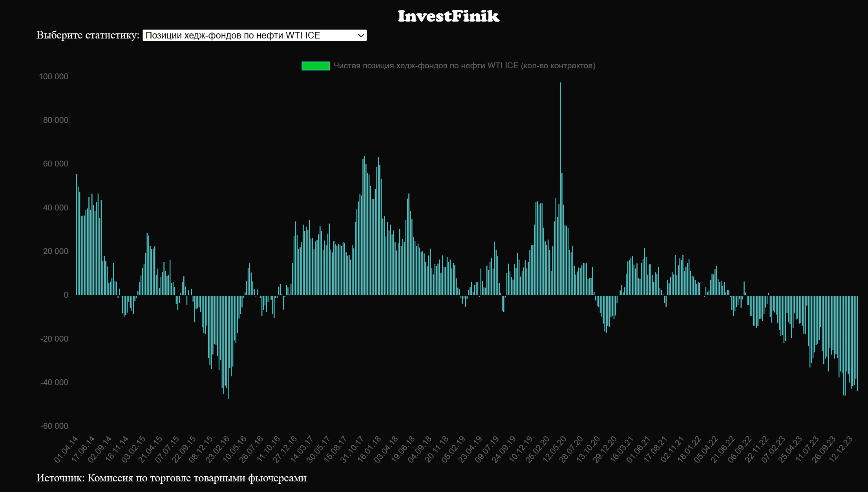Click the InvestFinik site title

tap(448, 16)
